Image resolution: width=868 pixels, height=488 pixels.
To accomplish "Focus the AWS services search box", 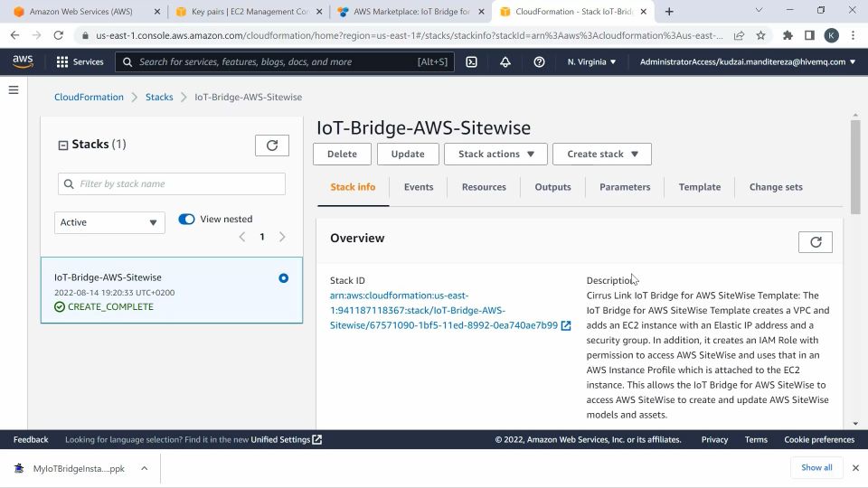I will (285, 62).
